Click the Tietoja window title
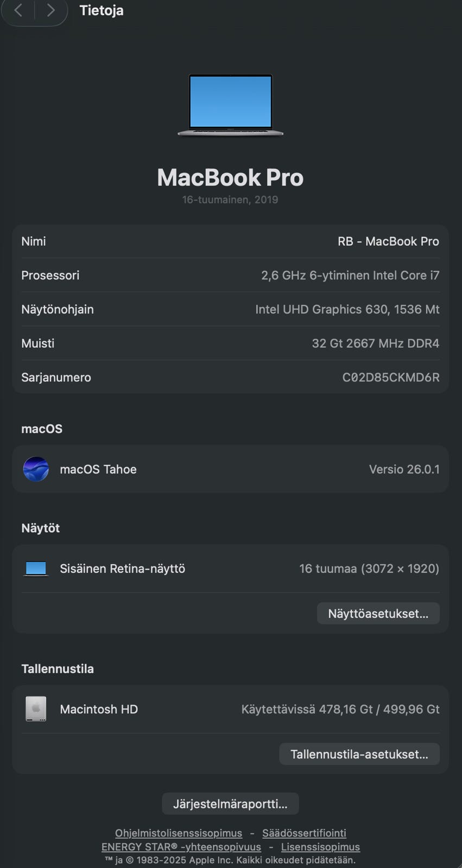Viewport: 462px width, 868px height. point(102,10)
